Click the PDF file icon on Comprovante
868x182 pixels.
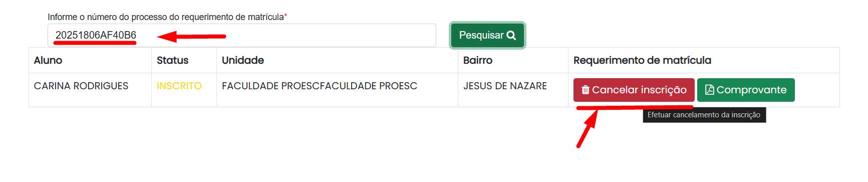click(709, 90)
